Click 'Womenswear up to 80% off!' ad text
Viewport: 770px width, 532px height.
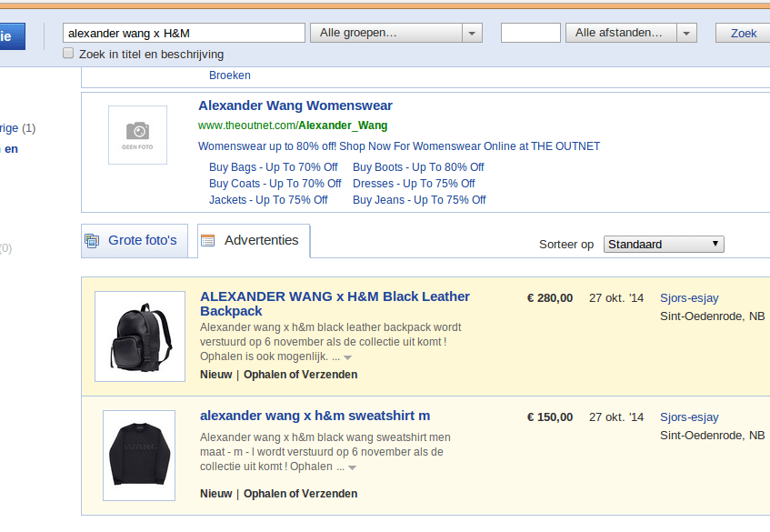click(399, 146)
